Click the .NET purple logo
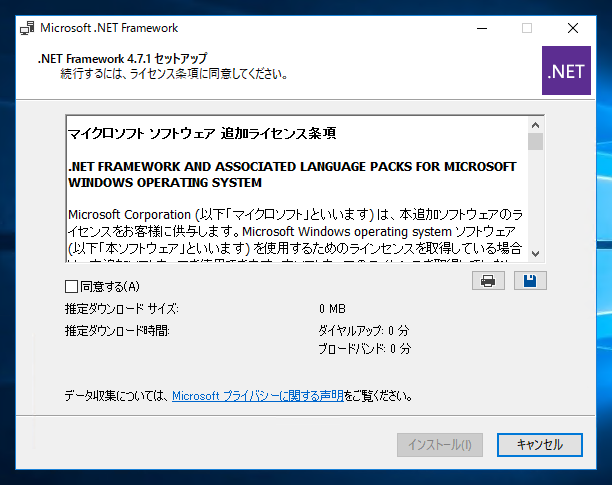Viewport: 612px width, 485px height. [566, 71]
